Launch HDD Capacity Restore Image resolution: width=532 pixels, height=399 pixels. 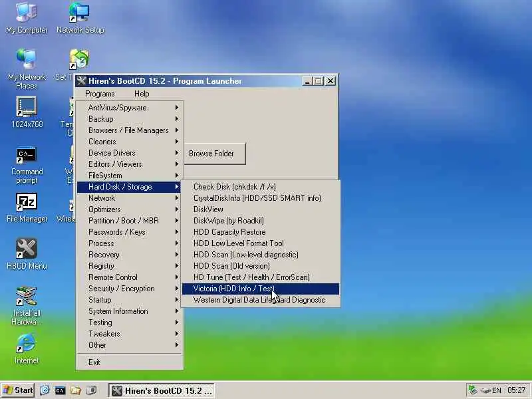pyautogui.click(x=261, y=232)
